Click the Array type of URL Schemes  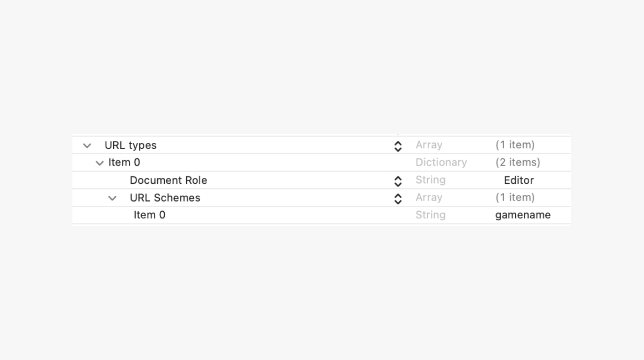coord(429,198)
